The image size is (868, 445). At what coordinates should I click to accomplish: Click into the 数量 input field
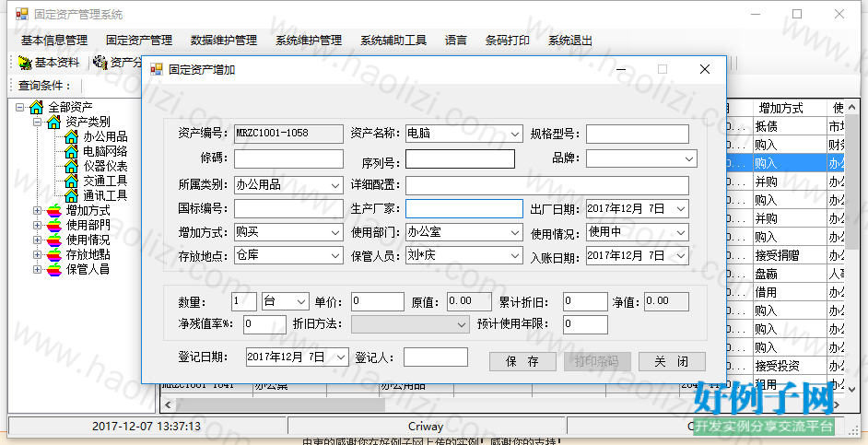click(244, 301)
